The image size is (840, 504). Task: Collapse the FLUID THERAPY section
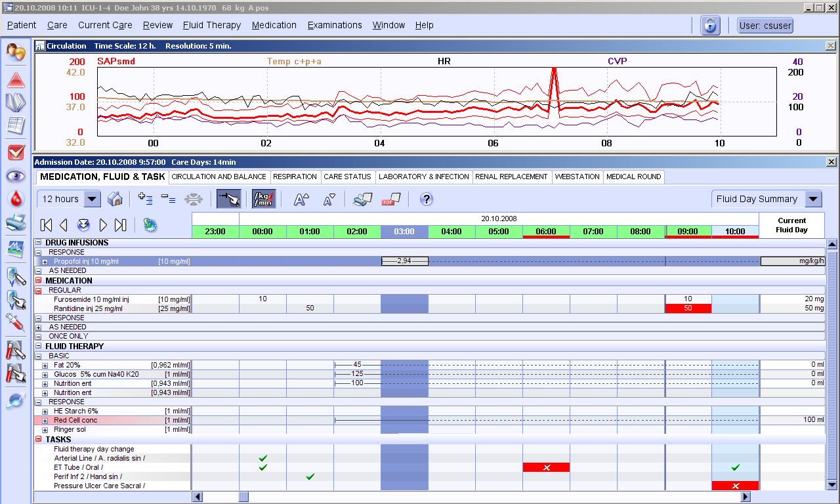[39, 346]
